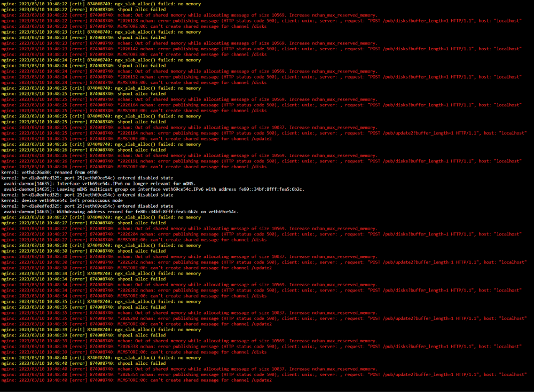534x392 pixels.
Task: Click the nginx log line with request *2026152
Action: pos(261,77)
